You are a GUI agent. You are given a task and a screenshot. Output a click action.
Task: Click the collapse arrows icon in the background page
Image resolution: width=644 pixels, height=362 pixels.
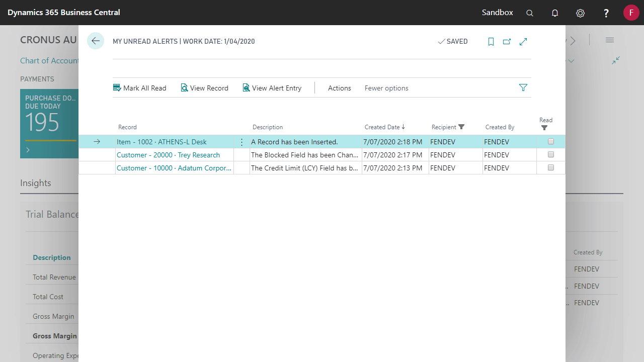coord(616,60)
